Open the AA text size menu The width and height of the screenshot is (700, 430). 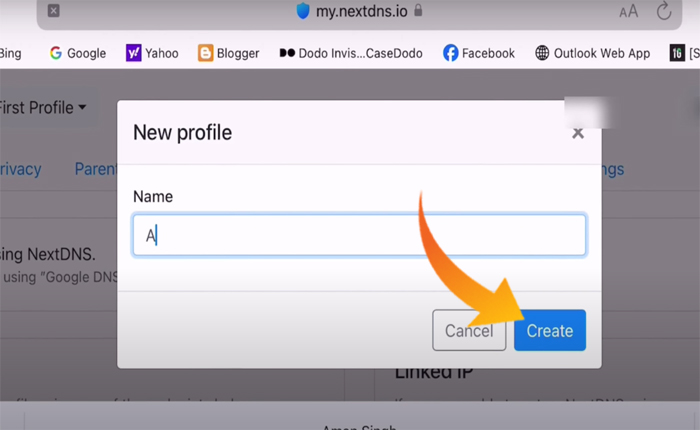[628, 12]
